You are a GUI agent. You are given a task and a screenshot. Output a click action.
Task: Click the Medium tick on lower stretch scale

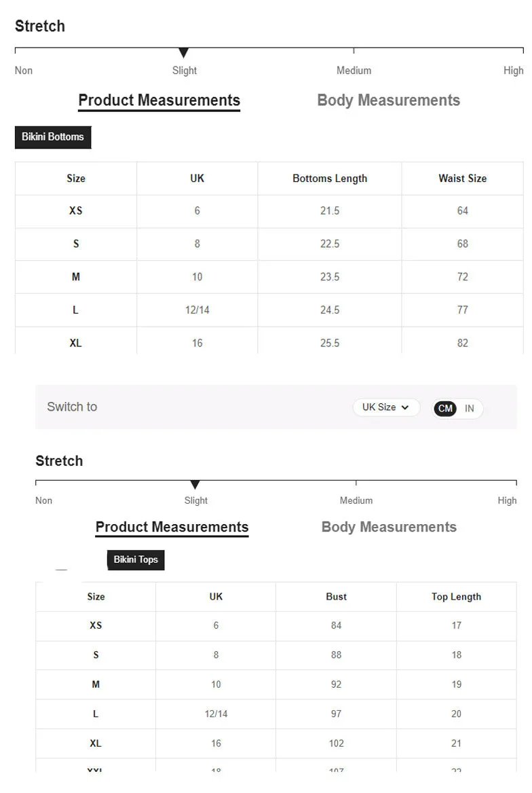(356, 483)
